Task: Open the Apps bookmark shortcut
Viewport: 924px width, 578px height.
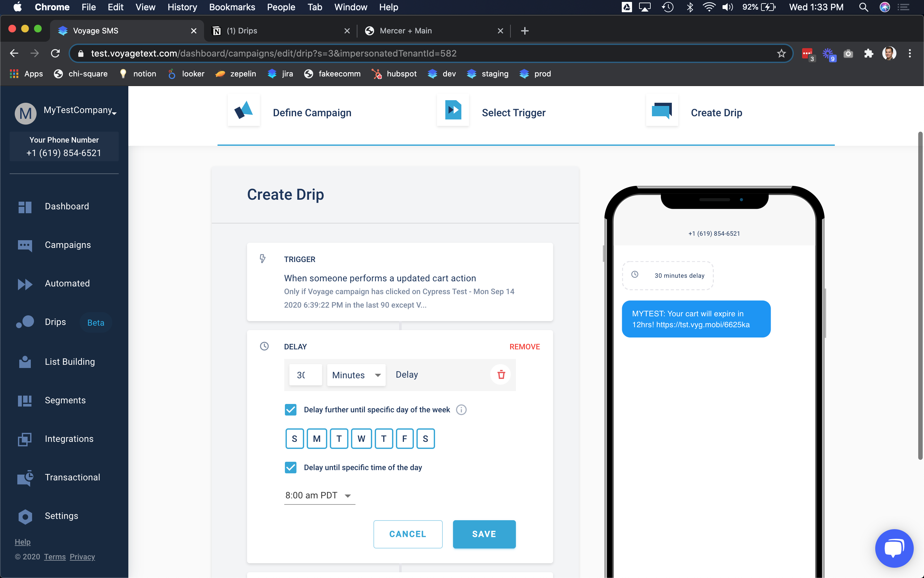Action: click(26, 74)
